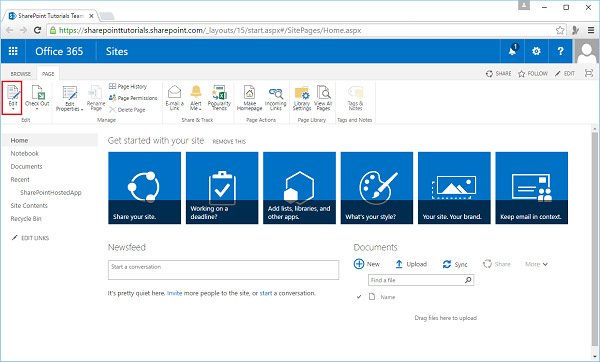Viewport: 600px width, 362px height.
Task: Open Page History
Action: point(128,86)
